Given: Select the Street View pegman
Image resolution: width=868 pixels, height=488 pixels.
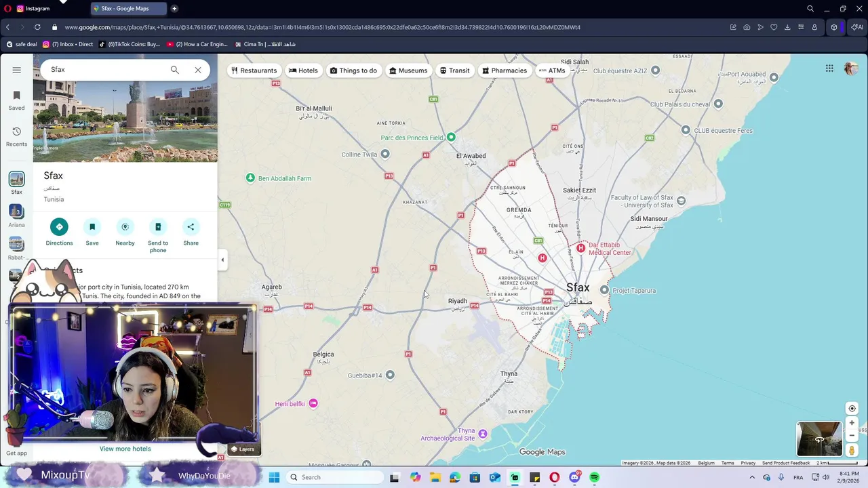Looking at the screenshot, I should tap(852, 451).
